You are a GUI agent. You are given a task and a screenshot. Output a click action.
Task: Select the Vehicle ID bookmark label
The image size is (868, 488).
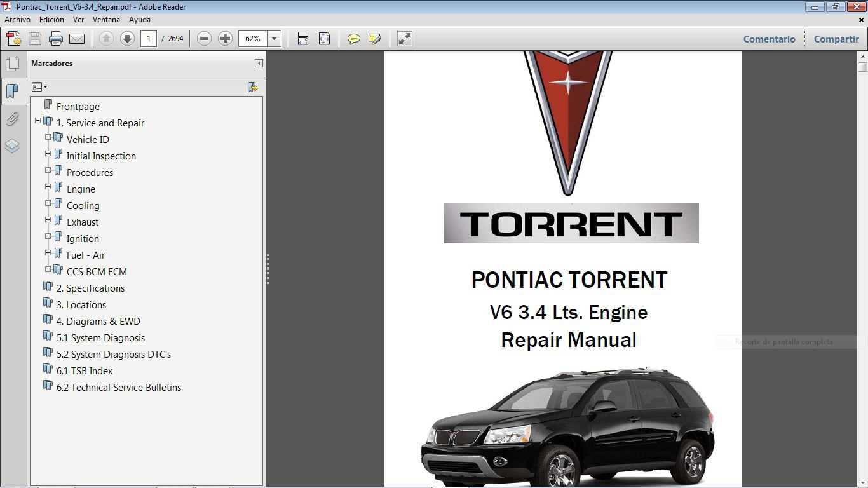88,140
